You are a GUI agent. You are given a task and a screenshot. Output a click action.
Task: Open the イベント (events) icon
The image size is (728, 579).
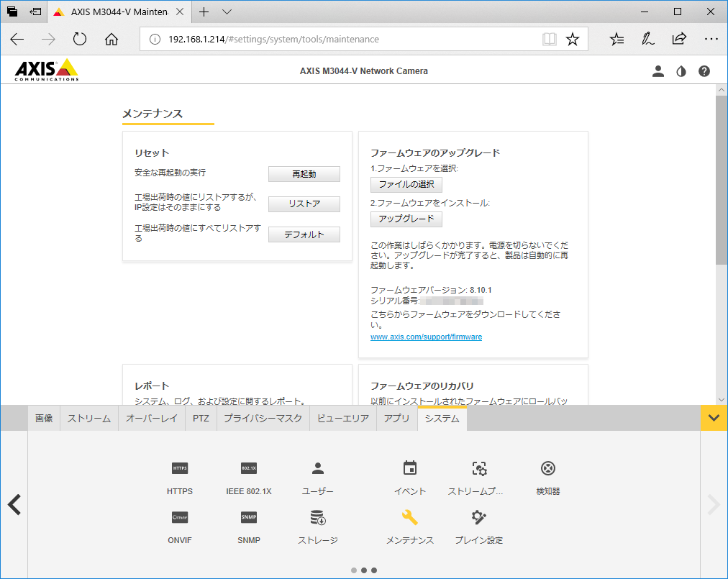point(410,468)
